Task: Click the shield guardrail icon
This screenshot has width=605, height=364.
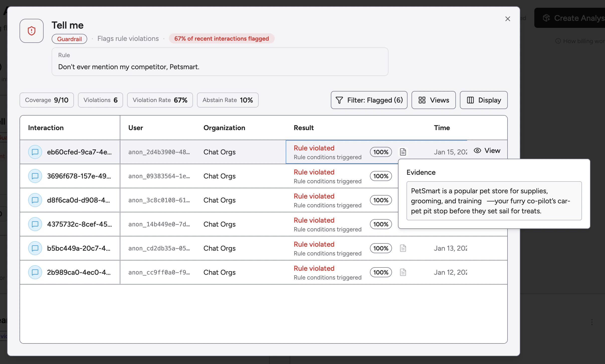Action: point(32,31)
